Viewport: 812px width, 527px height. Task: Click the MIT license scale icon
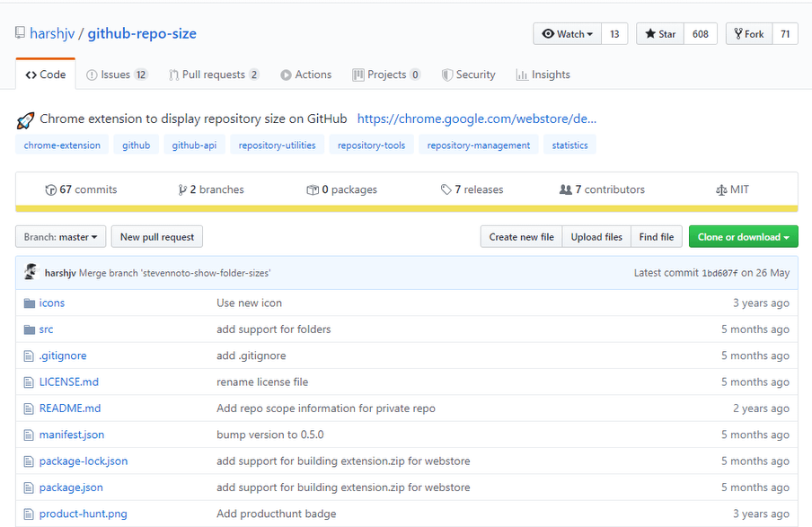point(721,190)
